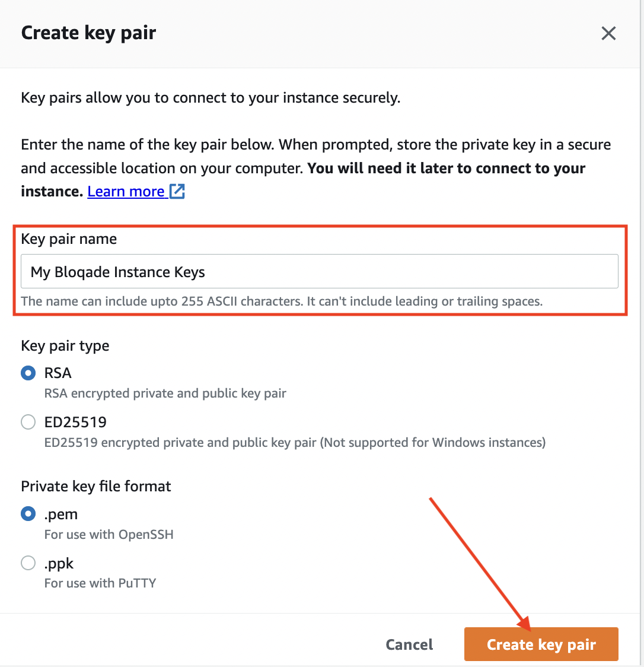The height and width of the screenshot is (667, 644).
Task: Click the Not supported for Windows instances description
Action: click(x=433, y=443)
